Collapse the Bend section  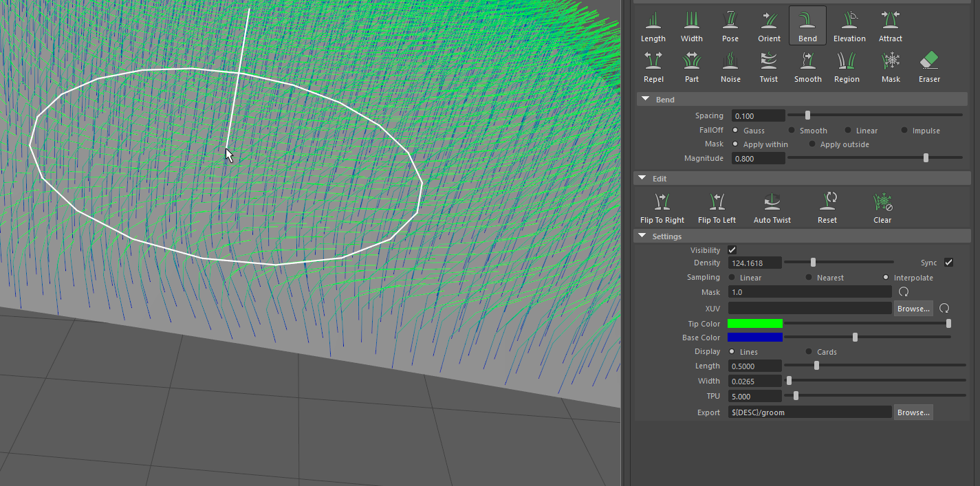[x=645, y=99]
